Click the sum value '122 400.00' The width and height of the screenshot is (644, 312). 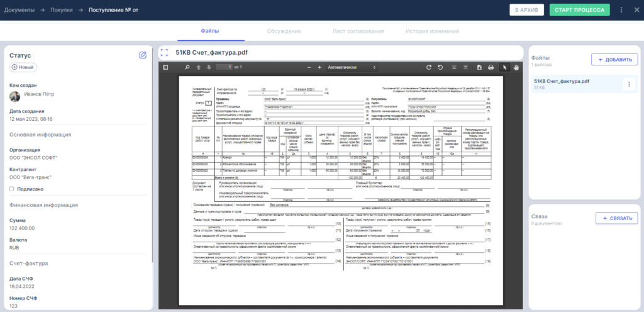click(22, 228)
